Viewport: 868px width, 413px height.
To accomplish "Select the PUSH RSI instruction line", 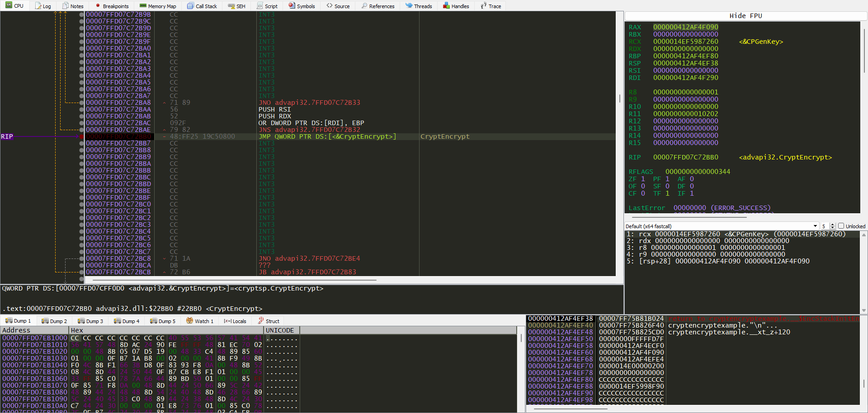I will 350,109.
